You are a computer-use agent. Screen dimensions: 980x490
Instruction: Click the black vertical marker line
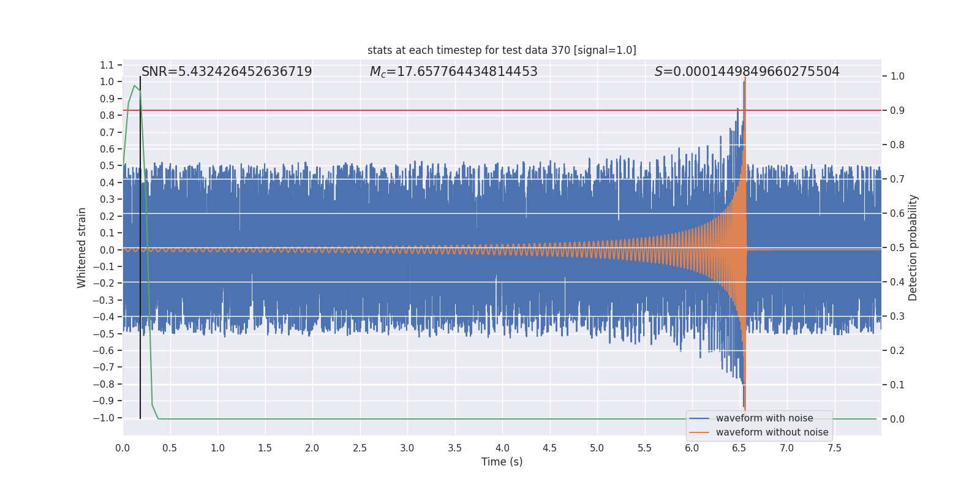[x=140, y=247]
